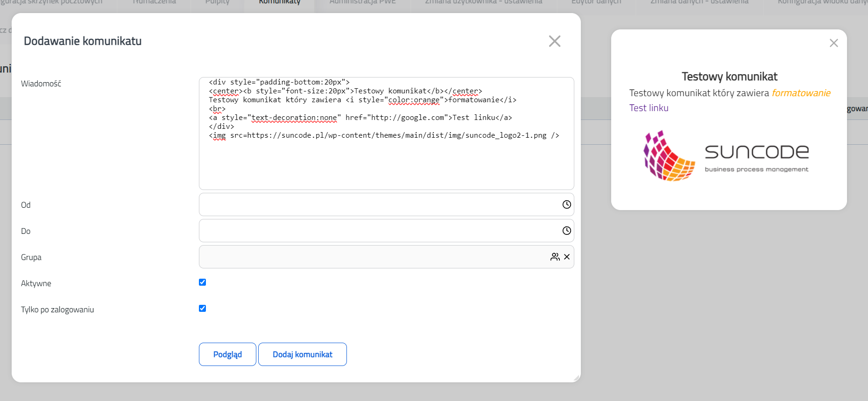Close the Dodawanie komunikatu dialog

(x=555, y=41)
